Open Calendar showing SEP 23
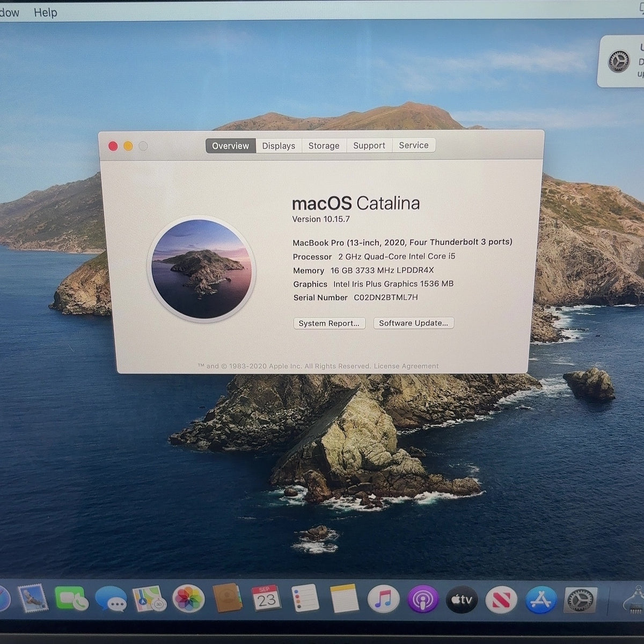This screenshot has width=644, height=644. (x=266, y=598)
